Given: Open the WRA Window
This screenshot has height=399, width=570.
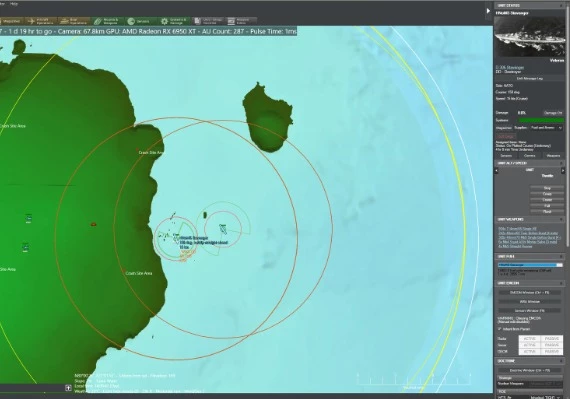Looking at the screenshot, I should [x=530, y=302].
